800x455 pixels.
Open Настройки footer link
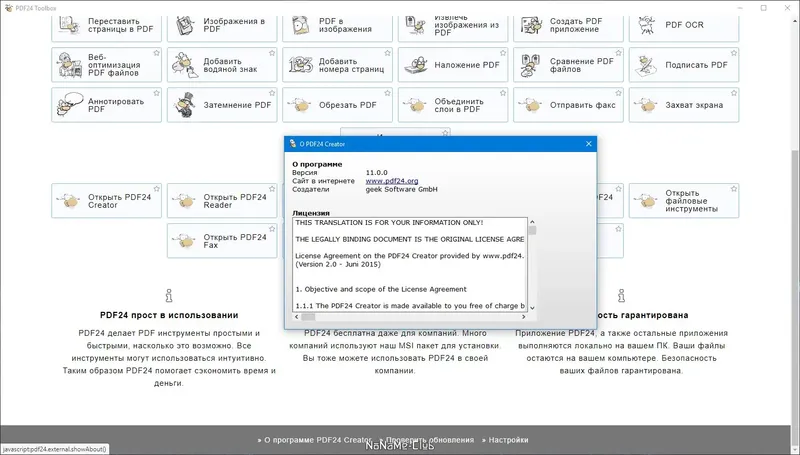pos(508,440)
